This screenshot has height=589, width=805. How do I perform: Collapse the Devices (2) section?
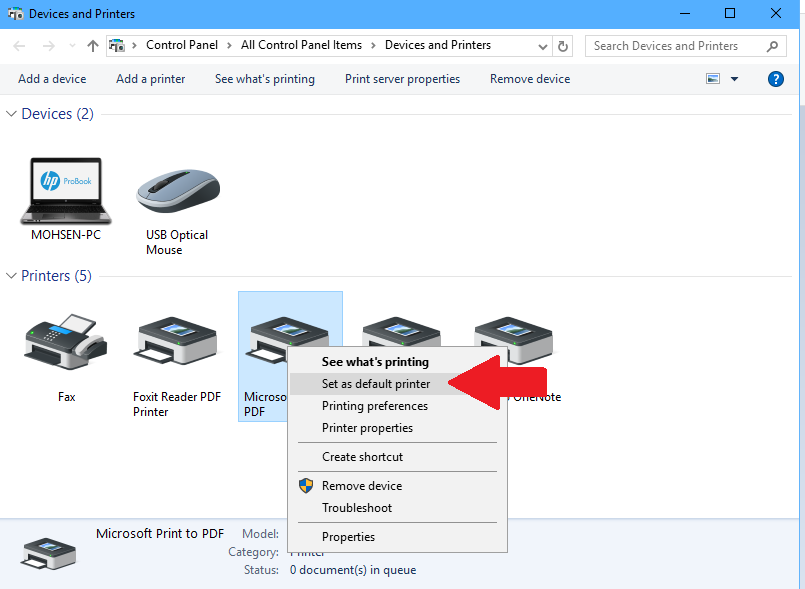[x=11, y=113]
